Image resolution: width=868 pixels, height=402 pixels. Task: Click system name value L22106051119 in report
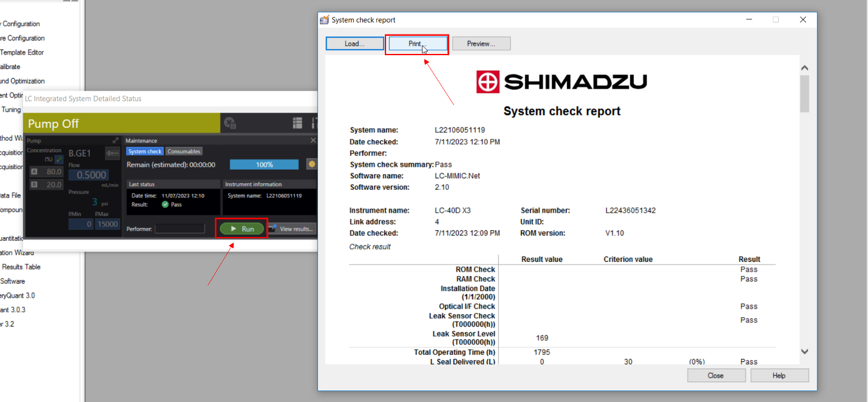click(x=459, y=130)
